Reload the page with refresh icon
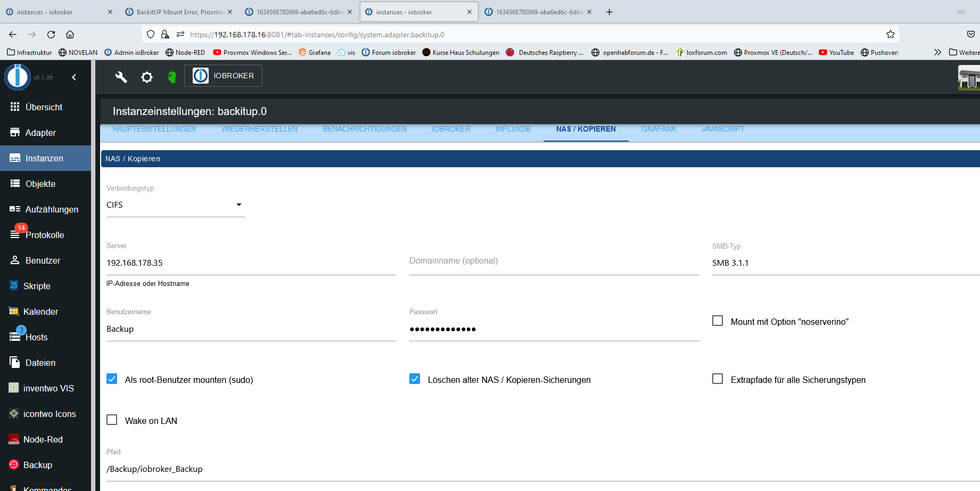 pyautogui.click(x=51, y=35)
